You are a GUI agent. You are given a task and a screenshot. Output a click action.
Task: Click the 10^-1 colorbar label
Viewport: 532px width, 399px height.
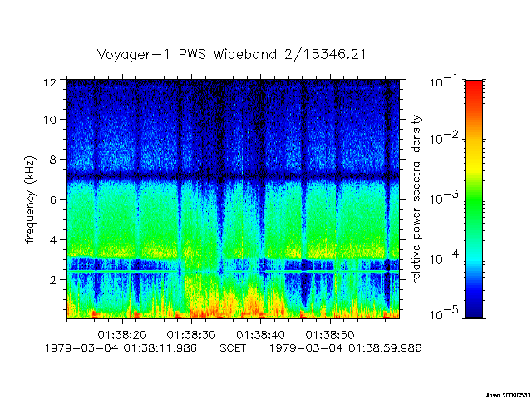[444, 81]
